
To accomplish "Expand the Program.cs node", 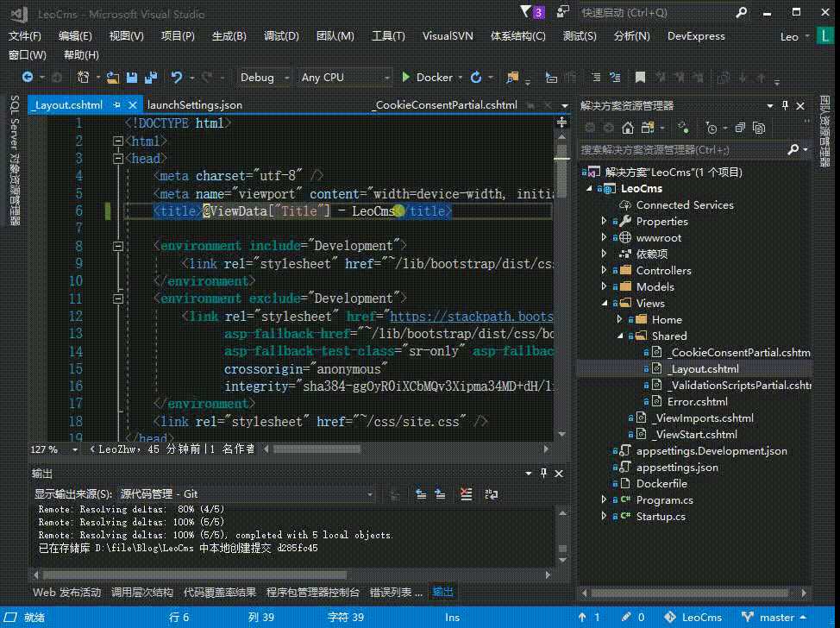I will [604, 500].
